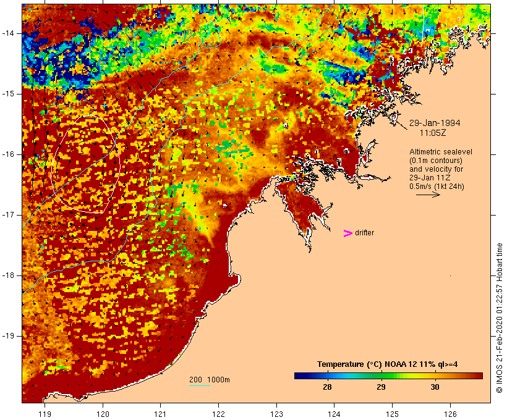
Task: Click the velocity scale arrow under 0.5m/s
Action: point(428,195)
